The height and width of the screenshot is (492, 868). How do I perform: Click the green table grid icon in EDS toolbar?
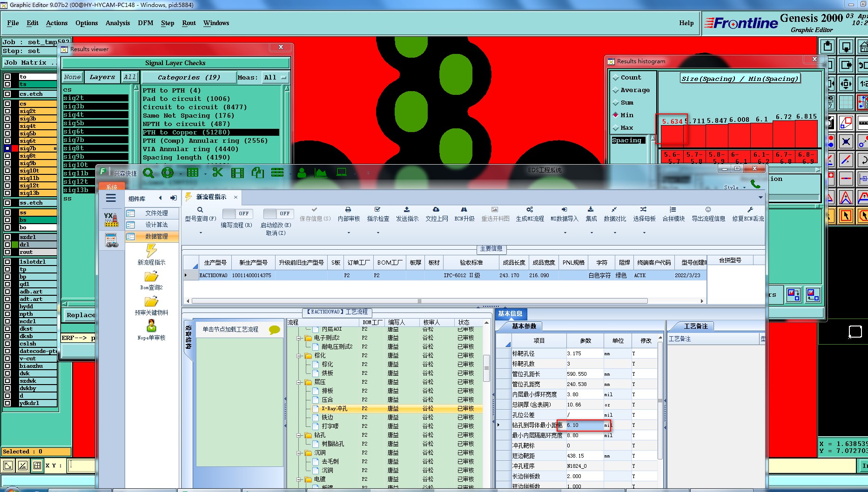pyautogui.click(x=192, y=173)
